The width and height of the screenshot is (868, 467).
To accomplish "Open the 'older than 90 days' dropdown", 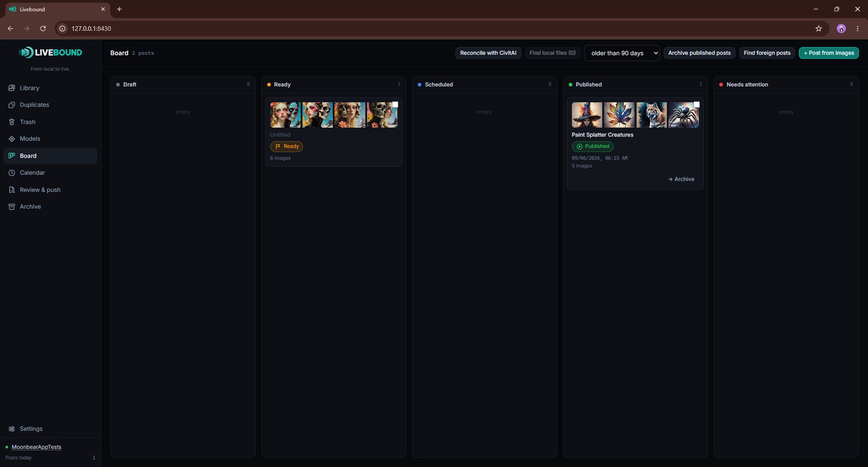I will 622,53.
